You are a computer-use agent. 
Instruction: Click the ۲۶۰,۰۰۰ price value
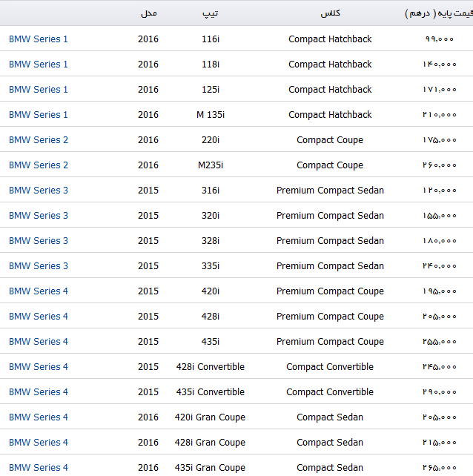[440, 165]
